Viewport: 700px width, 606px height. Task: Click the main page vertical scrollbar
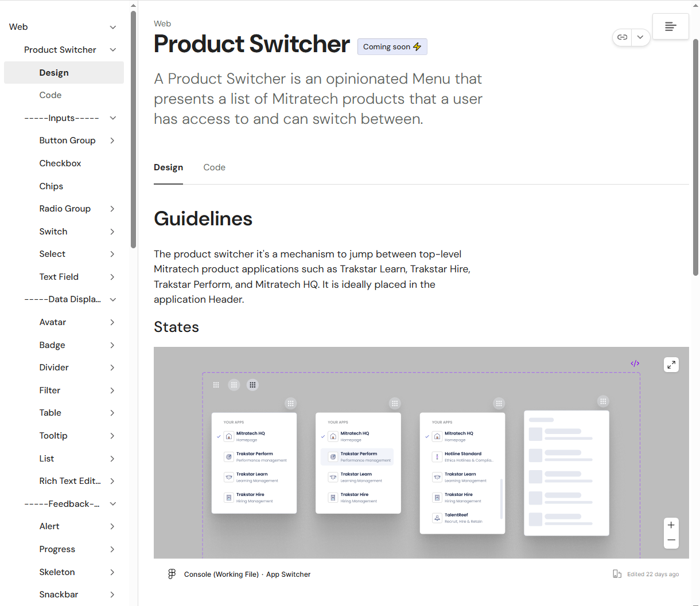[x=696, y=158]
